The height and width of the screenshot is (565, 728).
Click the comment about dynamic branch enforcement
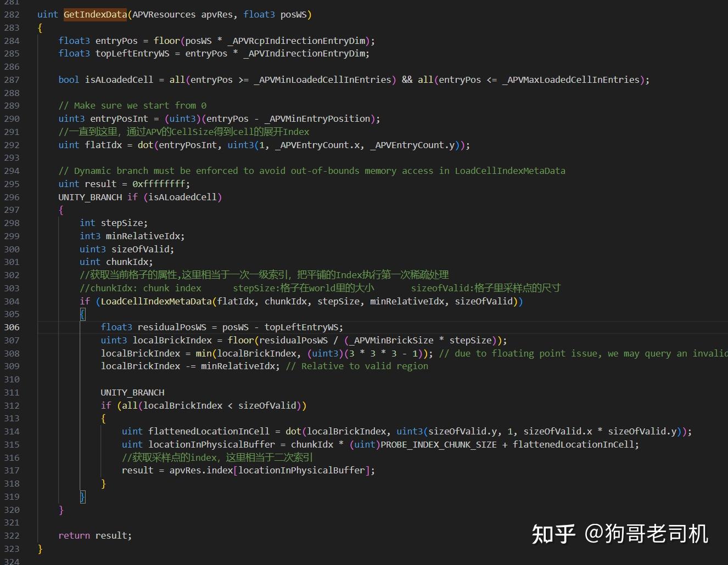click(307, 171)
